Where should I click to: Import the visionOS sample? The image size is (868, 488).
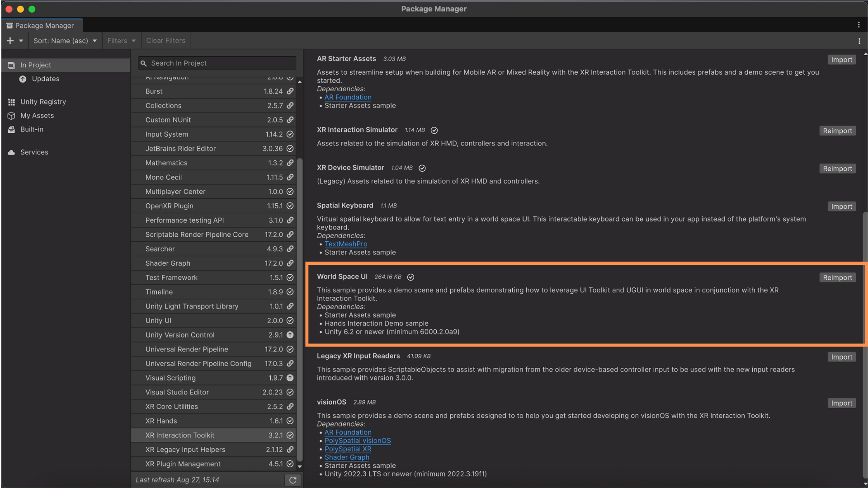point(841,403)
